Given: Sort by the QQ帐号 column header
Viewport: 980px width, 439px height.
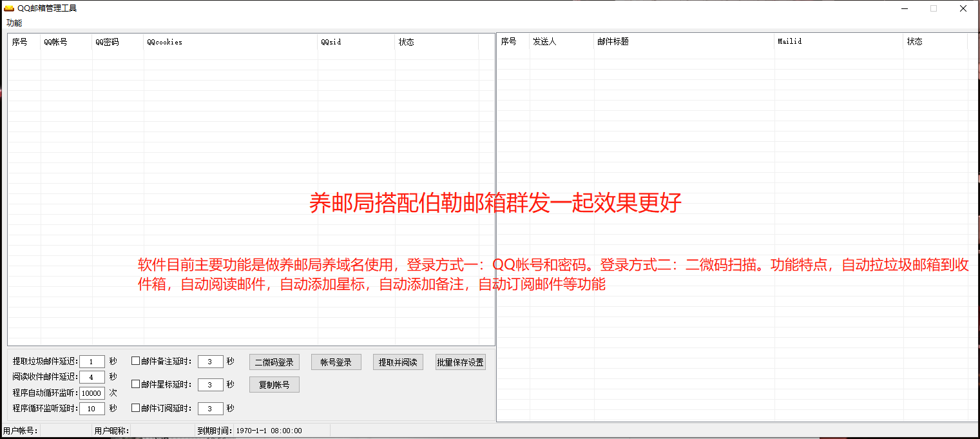Looking at the screenshot, I should (66, 42).
